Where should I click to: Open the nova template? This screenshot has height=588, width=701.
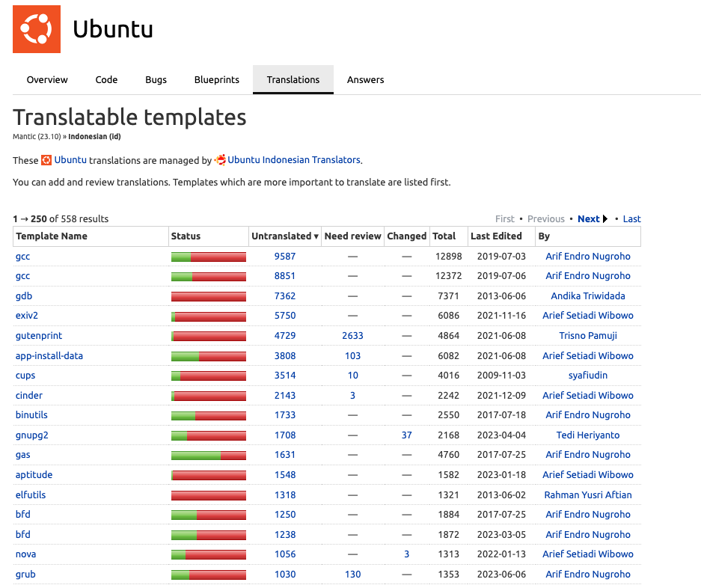26,554
